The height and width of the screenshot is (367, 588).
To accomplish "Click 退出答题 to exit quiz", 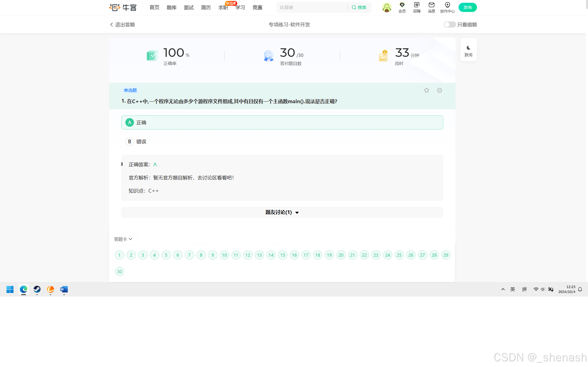I will [x=122, y=25].
